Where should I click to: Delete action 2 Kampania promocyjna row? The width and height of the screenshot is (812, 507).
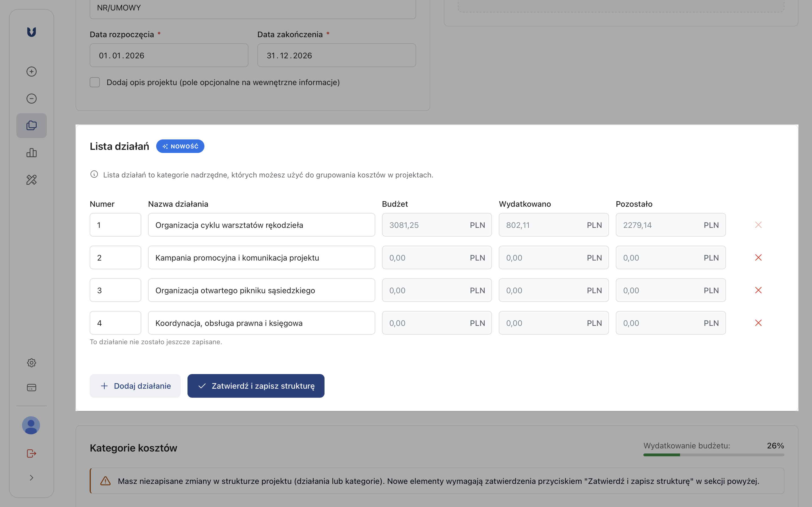click(x=758, y=257)
